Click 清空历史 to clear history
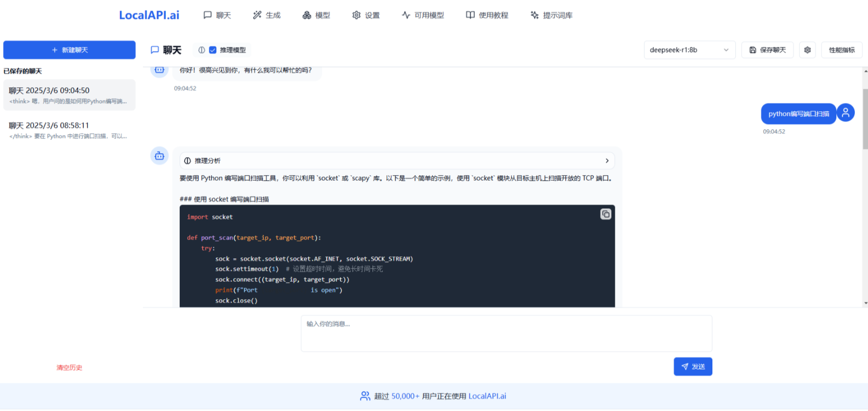Screen dimensions: 868x411 [x=69, y=368]
